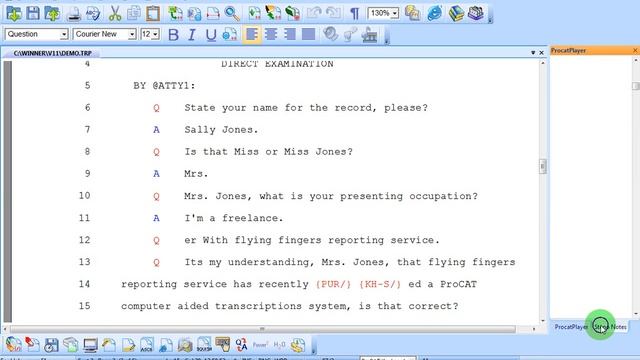The image size is (640, 360).
Task: Click the two overlapping pages icon near zoom
Action: (x=413, y=13)
